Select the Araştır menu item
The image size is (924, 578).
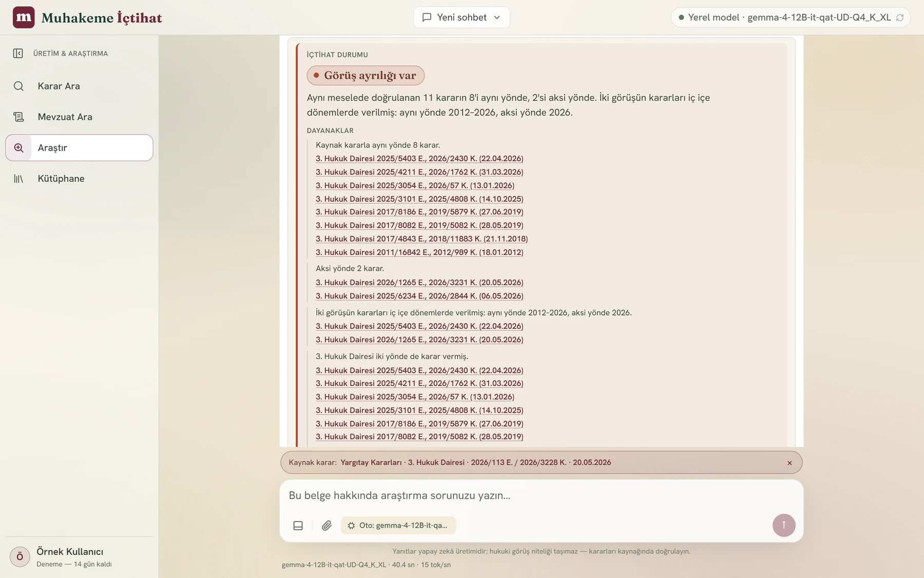79,147
